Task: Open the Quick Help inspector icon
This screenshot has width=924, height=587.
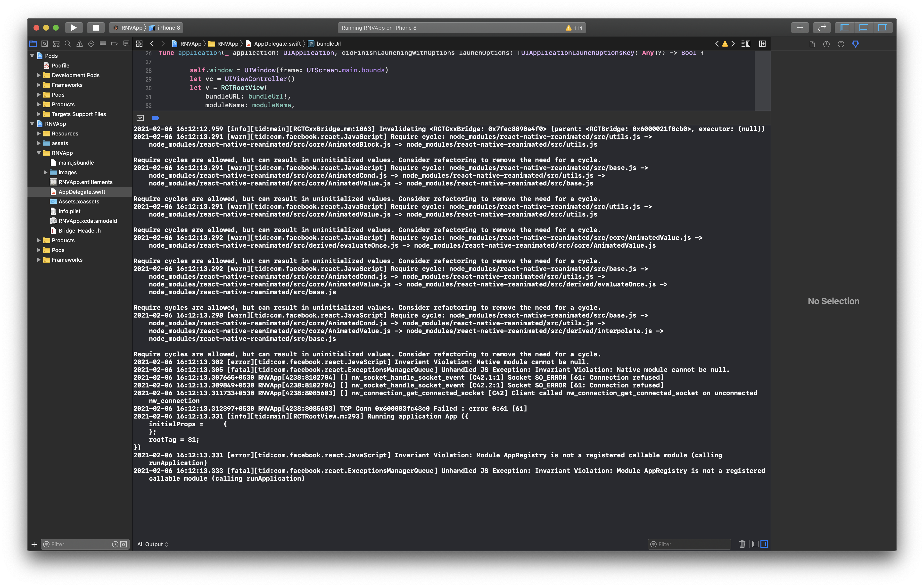Action: coord(841,44)
